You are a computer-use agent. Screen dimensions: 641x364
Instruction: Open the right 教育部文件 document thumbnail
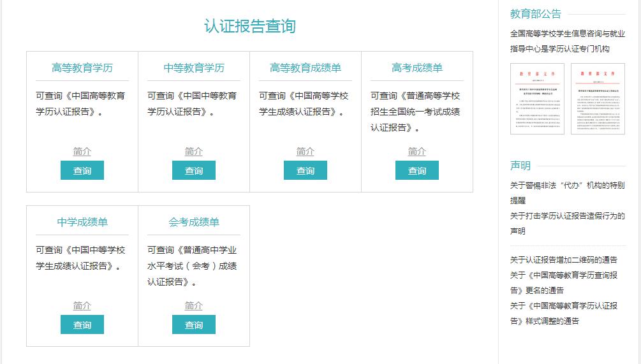click(x=598, y=99)
